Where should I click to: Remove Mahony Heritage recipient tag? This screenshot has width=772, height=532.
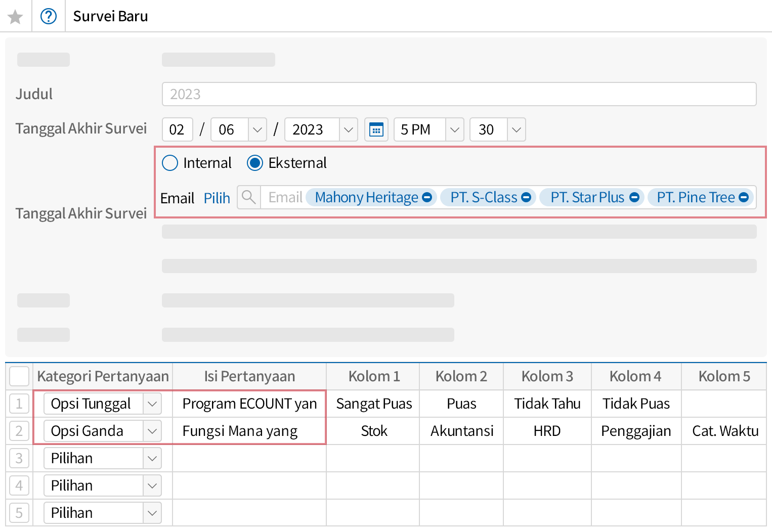pos(427,197)
